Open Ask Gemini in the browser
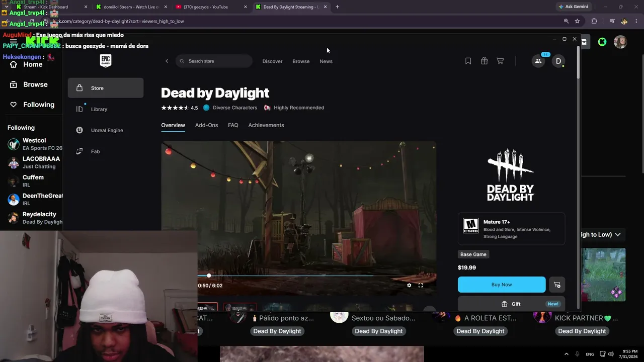The image size is (644, 362). click(x=573, y=7)
